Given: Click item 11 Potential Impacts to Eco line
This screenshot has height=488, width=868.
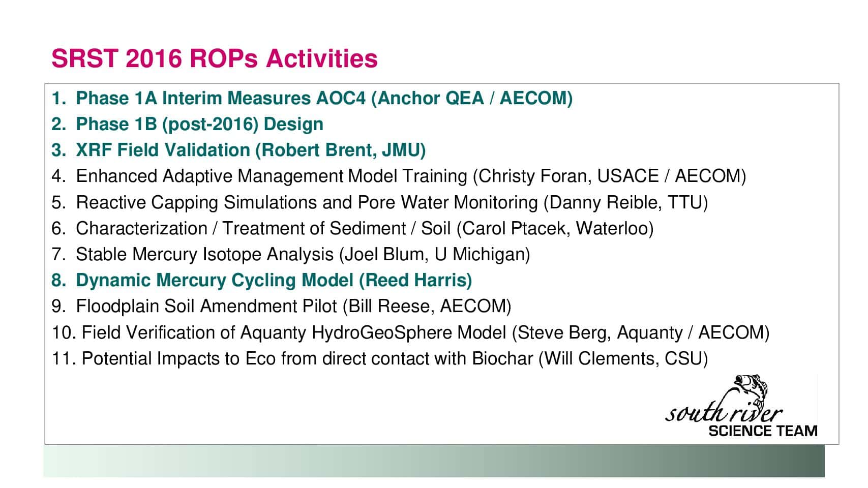Looking at the screenshot, I should 380,358.
